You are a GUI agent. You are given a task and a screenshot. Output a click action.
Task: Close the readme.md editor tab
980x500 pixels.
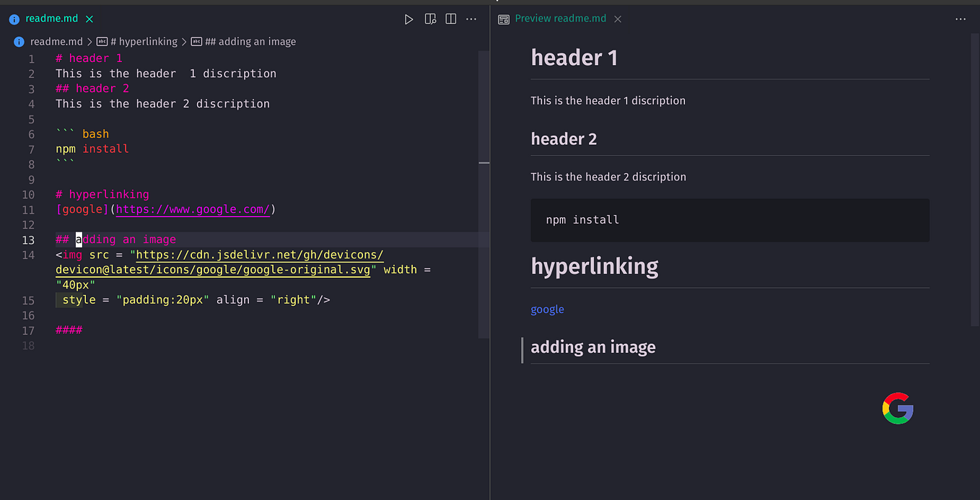pos(89,19)
